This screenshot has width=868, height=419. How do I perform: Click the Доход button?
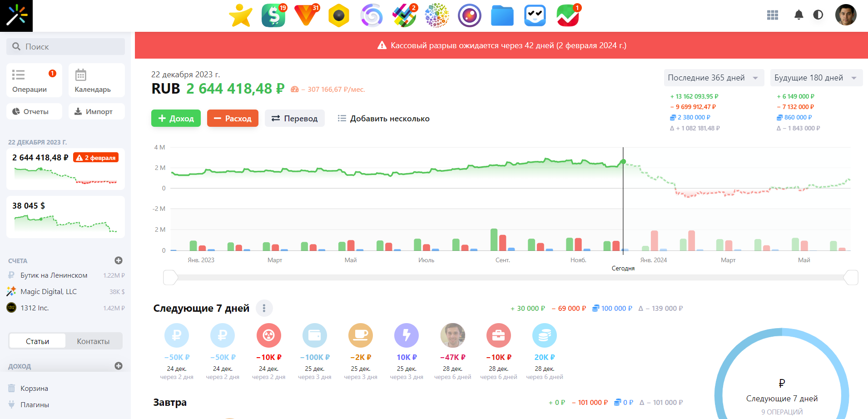pos(176,118)
